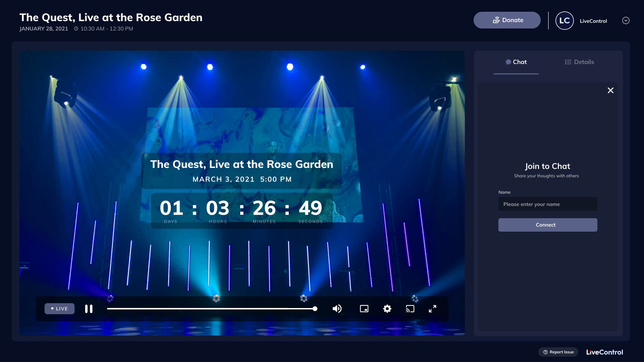Screen dimensions: 644x362
Task: Mute the video volume
Action: (337, 309)
